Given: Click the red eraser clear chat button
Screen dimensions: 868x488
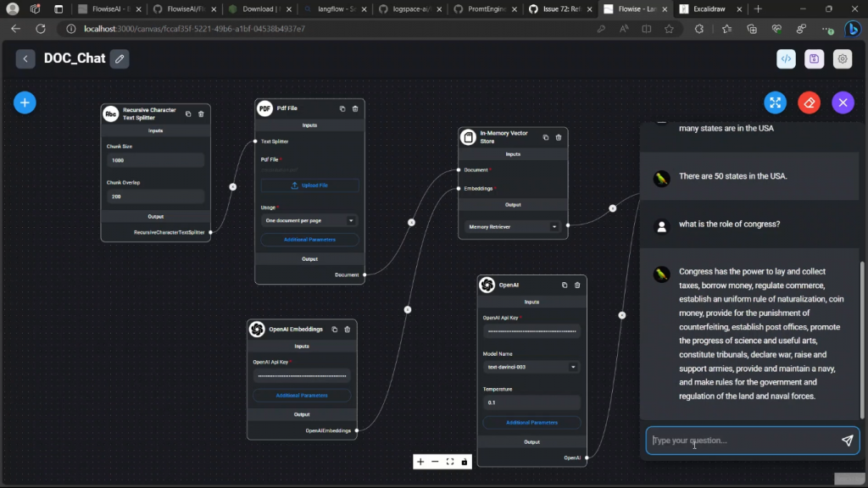Looking at the screenshot, I should click(809, 103).
